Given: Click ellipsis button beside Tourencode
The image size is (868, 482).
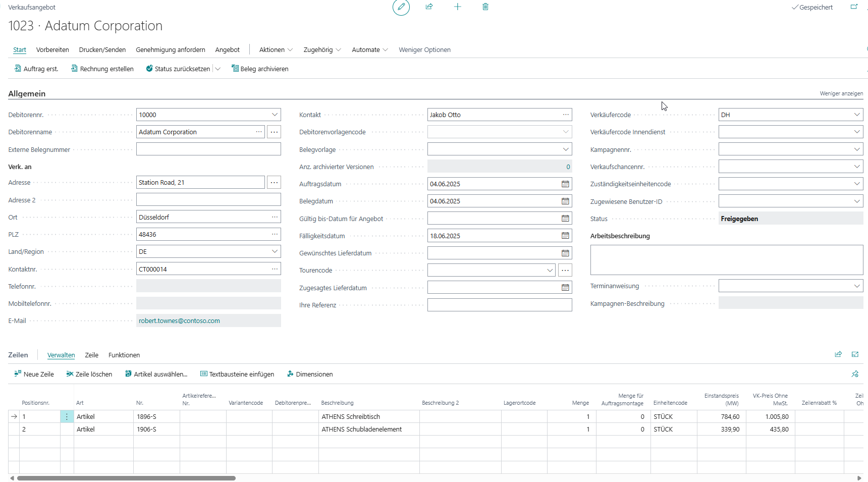Looking at the screenshot, I should 565,271.
